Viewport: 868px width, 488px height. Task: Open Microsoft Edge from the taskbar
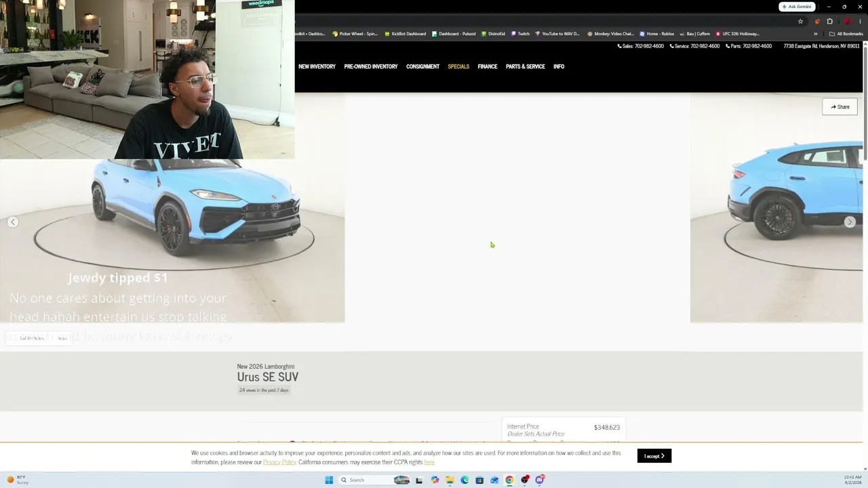(465, 480)
